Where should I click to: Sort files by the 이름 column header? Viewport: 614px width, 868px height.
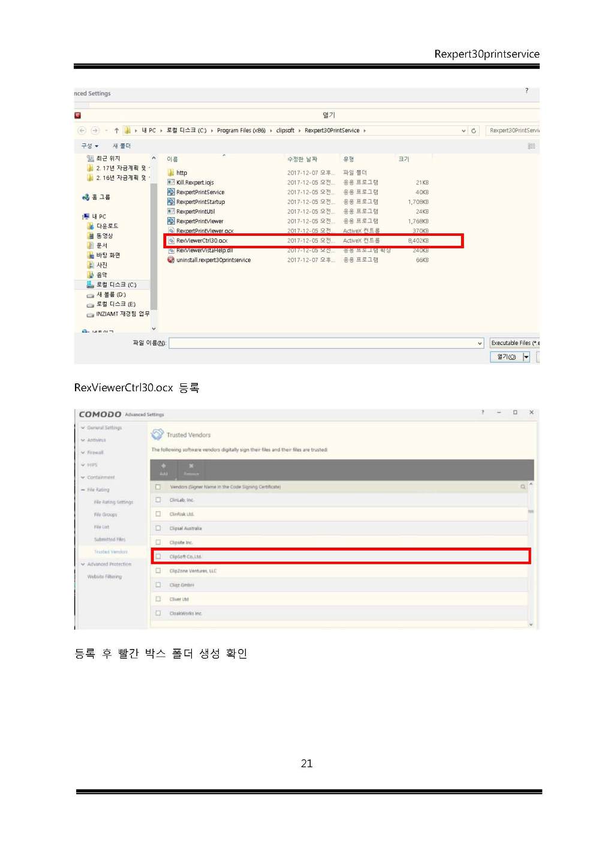coord(173,160)
